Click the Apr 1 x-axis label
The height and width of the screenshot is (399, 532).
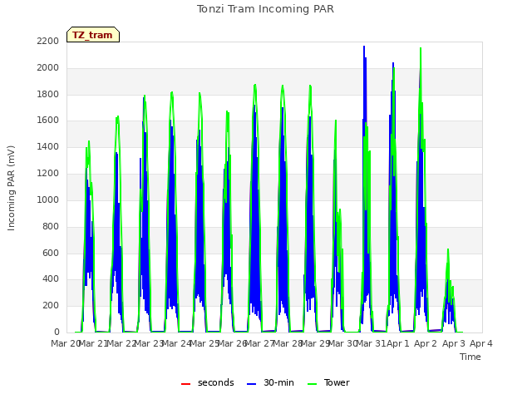click(x=398, y=343)
